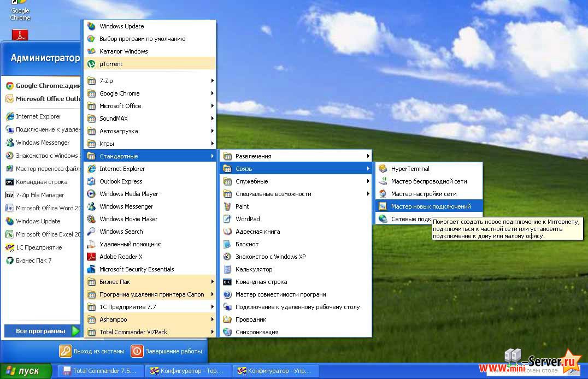
Task: Open the Ashampoo folder
Action: 150,319
